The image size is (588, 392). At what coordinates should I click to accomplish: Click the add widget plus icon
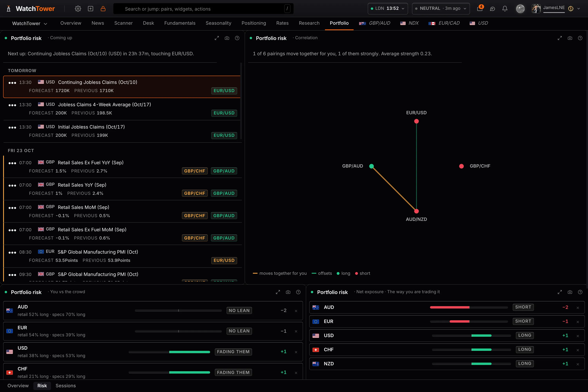91,9
